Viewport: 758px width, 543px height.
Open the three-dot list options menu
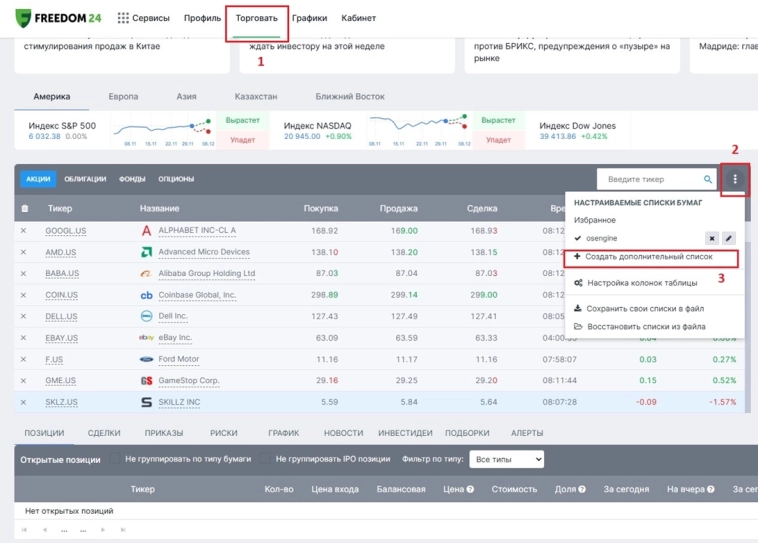735,179
